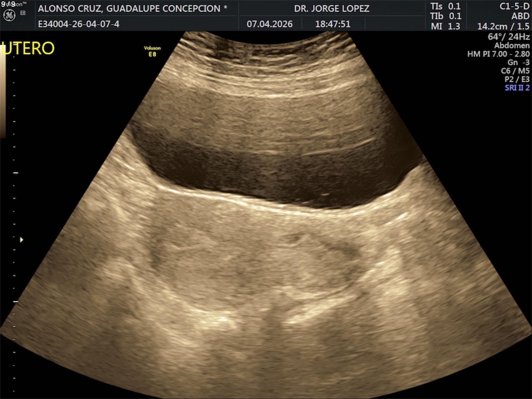Click the Abdomen preset label
The height and width of the screenshot is (399, 532).
[x=512, y=45]
